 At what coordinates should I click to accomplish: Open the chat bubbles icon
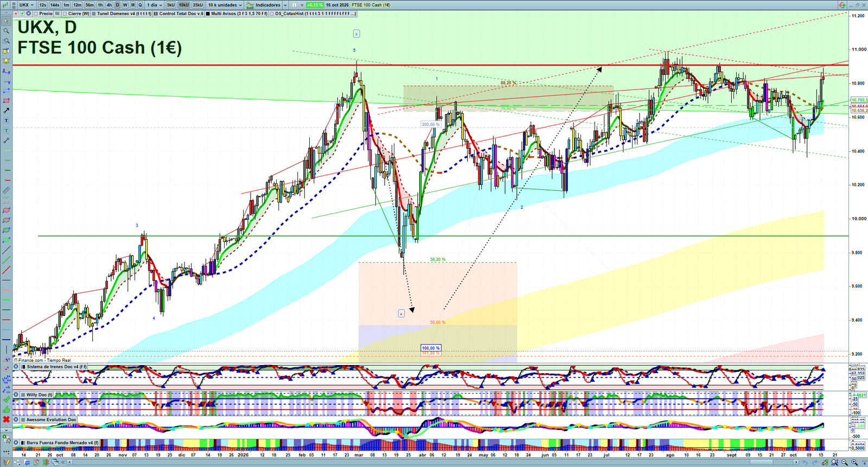[27, 462]
